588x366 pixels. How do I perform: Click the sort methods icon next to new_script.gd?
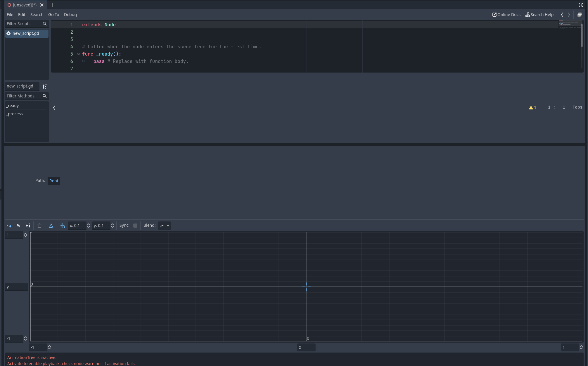44,86
